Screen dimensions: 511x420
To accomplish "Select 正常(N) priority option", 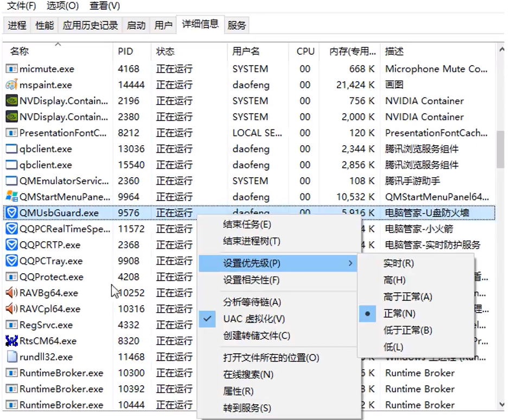I will click(399, 314).
